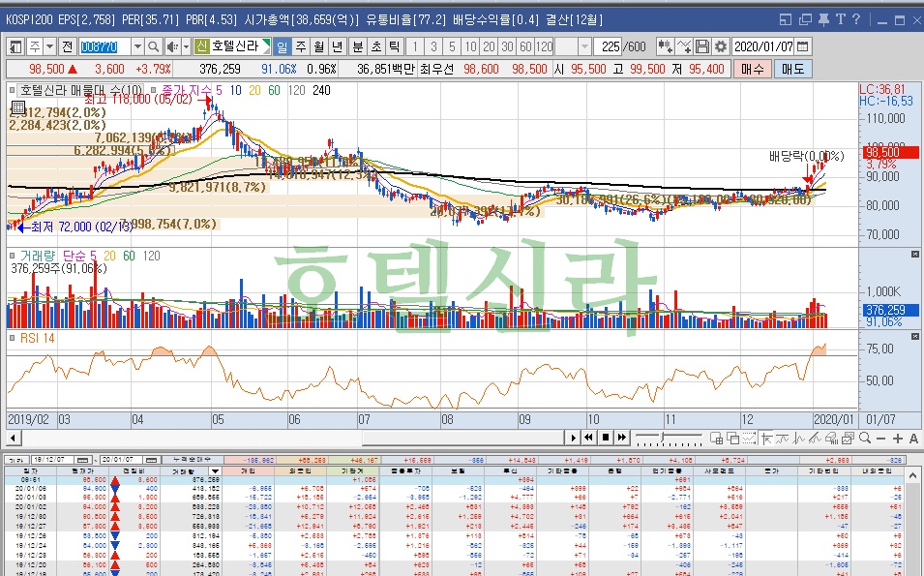Open the 주 market type dropdown arrow

pos(49,46)
